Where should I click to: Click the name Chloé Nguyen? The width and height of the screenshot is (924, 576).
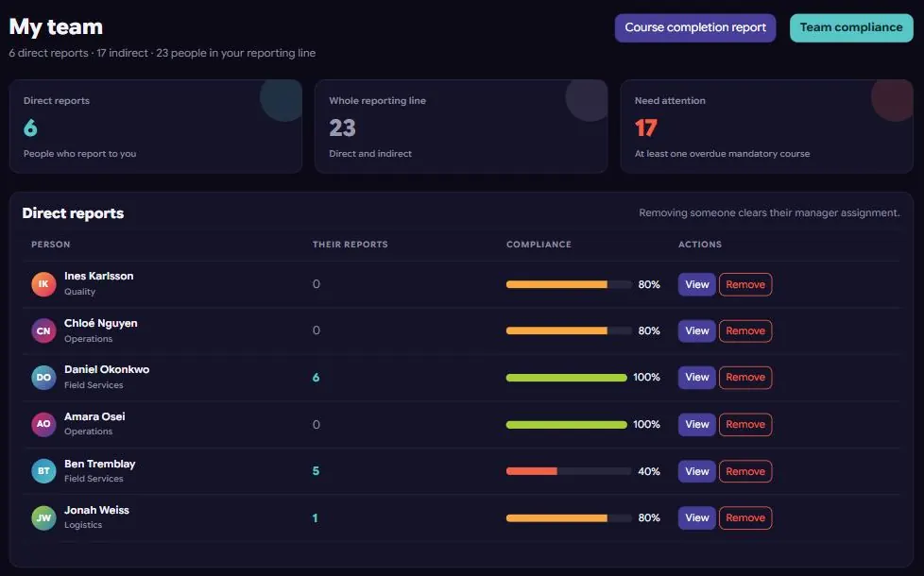coord(101,323)
